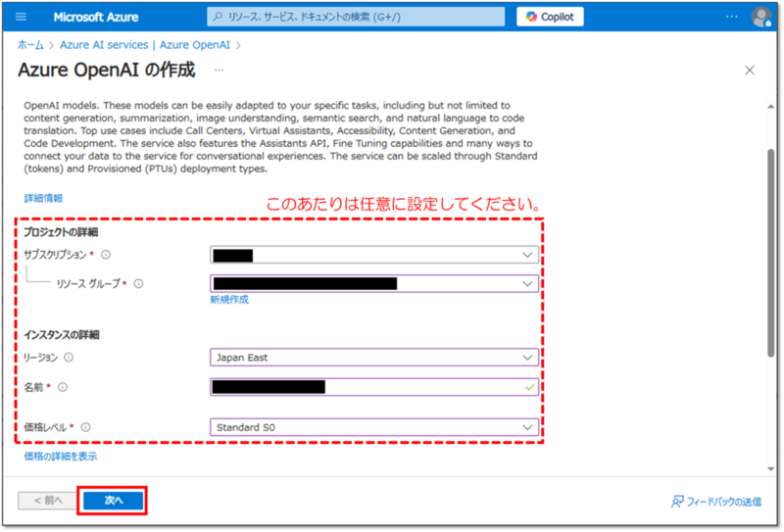784x532 pixels.
Task: Open Azure AI services | Azure OpenAI breadcrumb
Action: 145,45
